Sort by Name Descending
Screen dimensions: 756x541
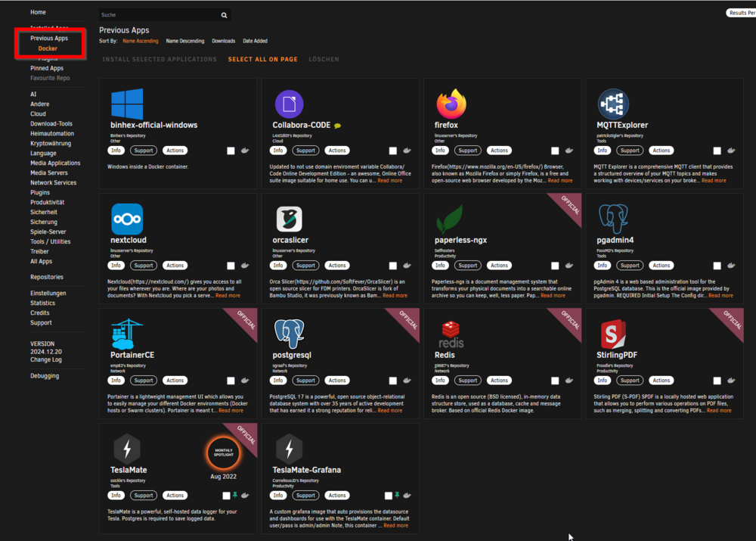[x=185, y=41]
